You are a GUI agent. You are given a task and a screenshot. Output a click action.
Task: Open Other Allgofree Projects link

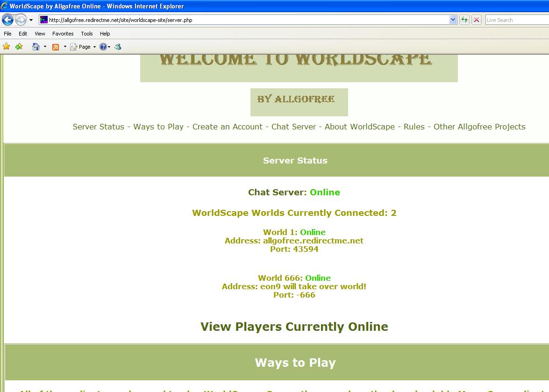pyautogui.click(x=479, y=127)
